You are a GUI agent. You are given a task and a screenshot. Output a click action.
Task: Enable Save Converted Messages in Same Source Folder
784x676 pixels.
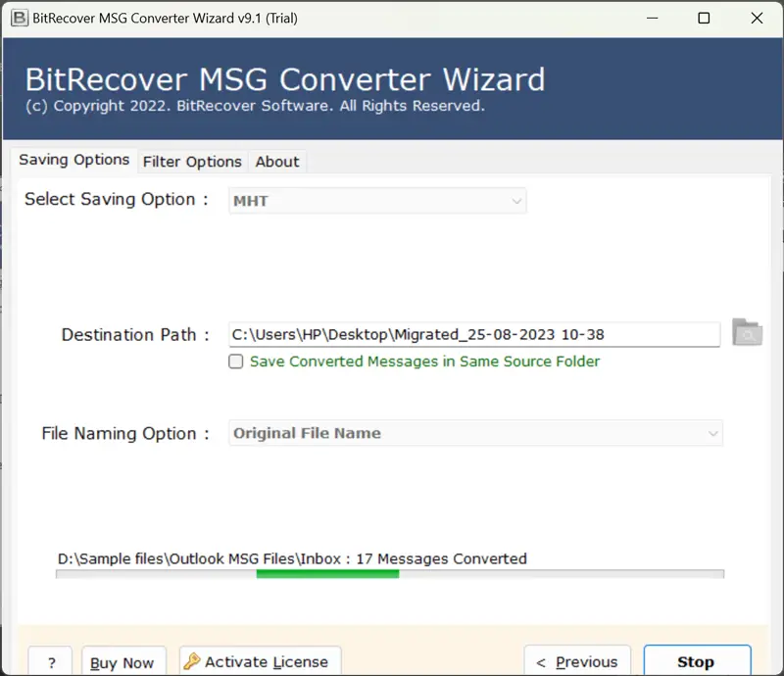(x=235, y=362)
